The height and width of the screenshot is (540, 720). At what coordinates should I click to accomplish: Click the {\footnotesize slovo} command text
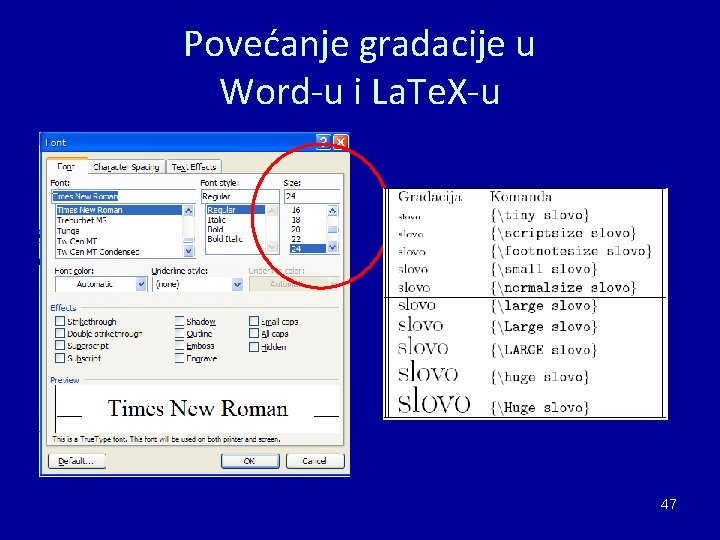coord(571,251)
